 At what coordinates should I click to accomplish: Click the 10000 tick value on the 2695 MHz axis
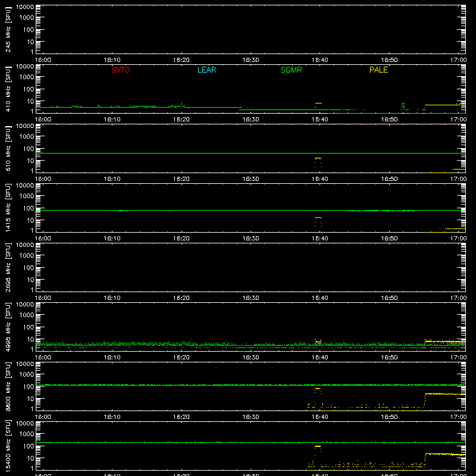(25, 245)
